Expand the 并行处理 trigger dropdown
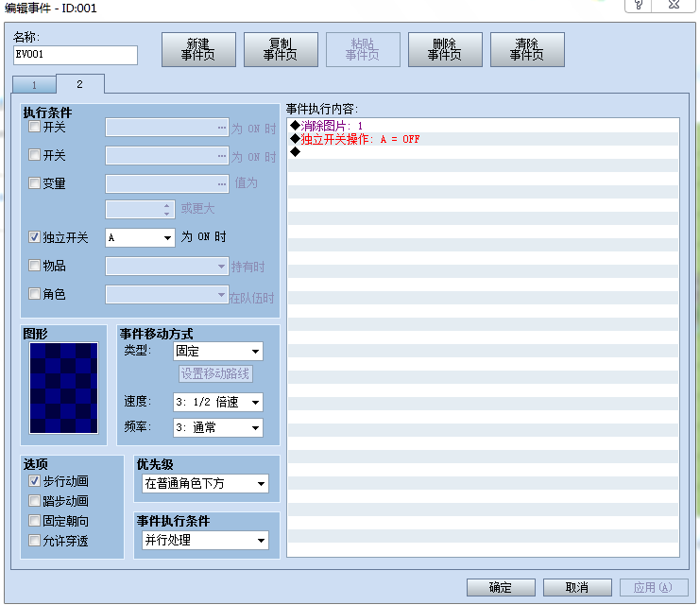 [205, 540]
